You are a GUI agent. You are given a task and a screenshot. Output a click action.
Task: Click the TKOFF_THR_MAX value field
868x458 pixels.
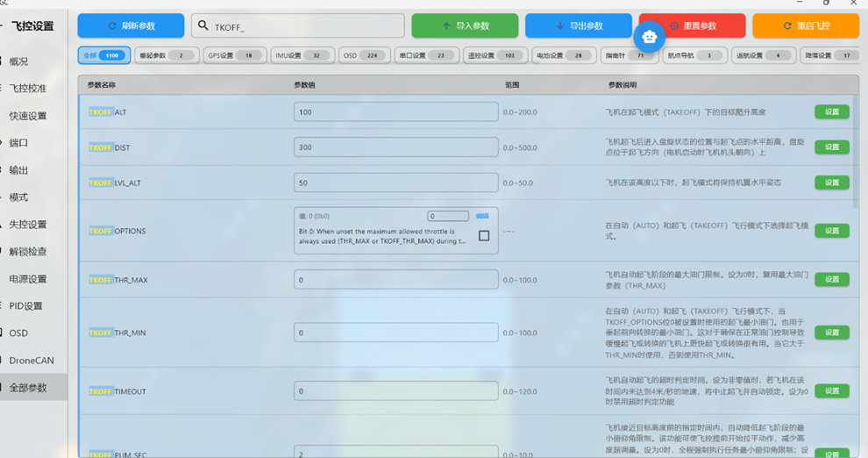point(395,280)
